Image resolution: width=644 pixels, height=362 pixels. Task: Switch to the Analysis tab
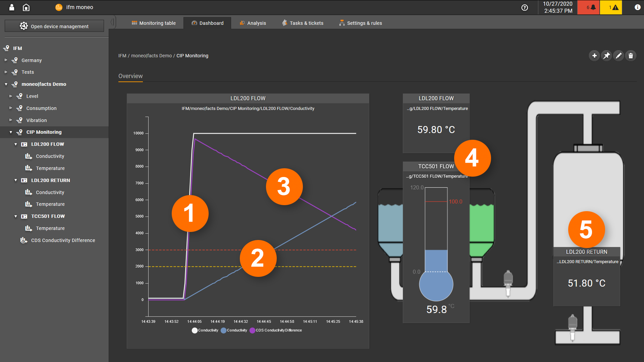click(253, 23)
